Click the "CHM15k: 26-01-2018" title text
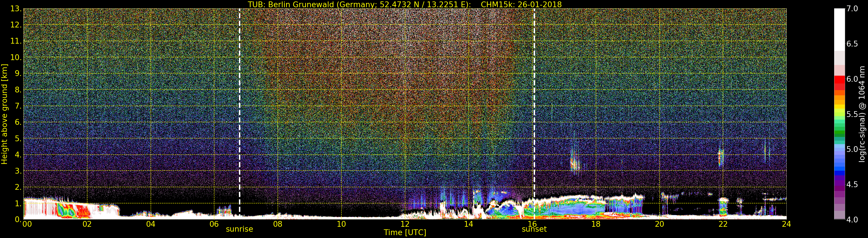 (521, 4)
